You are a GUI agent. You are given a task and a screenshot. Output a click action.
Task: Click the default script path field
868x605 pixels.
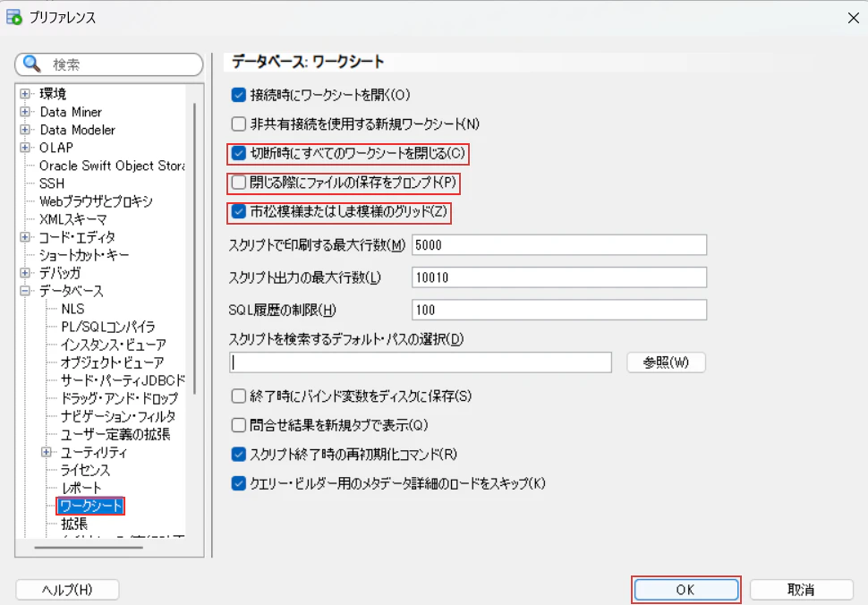421,362
